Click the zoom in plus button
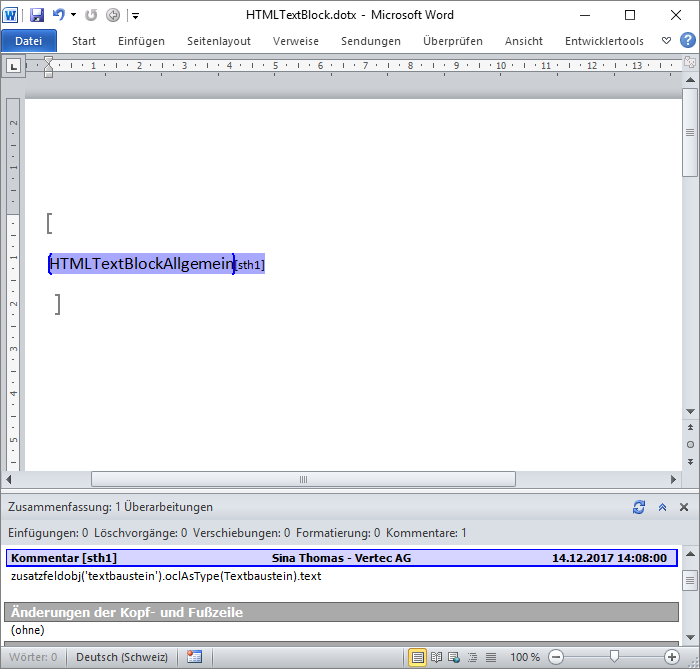 [672, 657]
